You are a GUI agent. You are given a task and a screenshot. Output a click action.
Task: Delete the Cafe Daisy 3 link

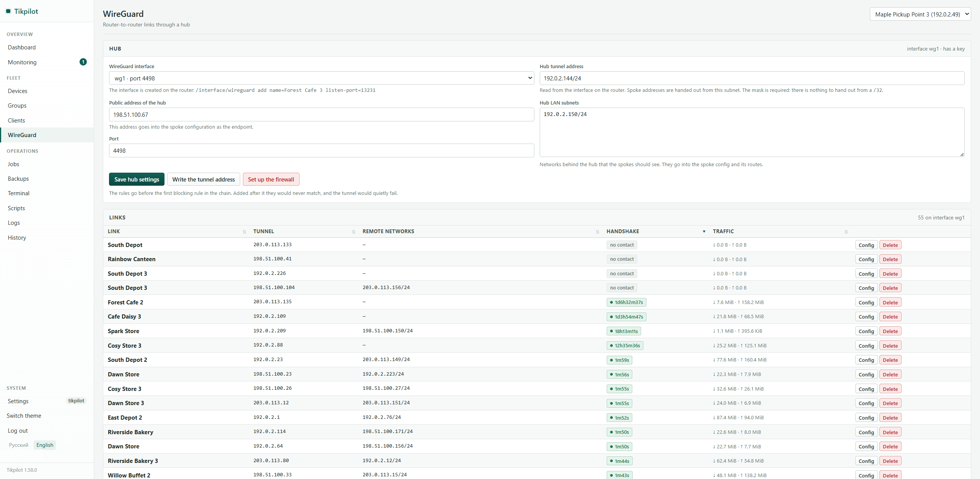(890, 317)
